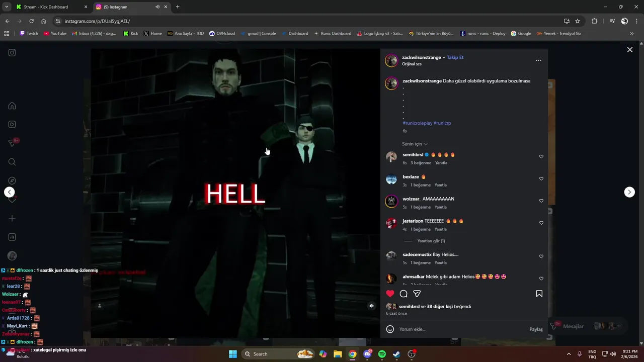This screenshot has height=362, width=644.
Task: Mute the video with speaker icon
Action: (x=371, y=305)
